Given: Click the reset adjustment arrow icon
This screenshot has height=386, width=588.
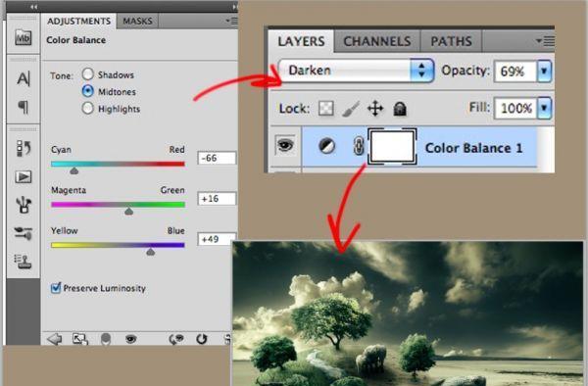Looking at the screenshot, I should [x=201, y=339].
